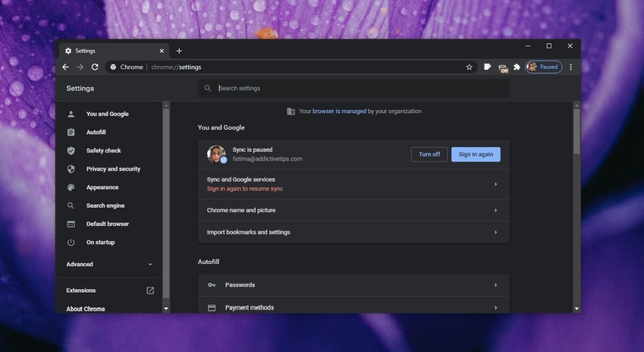Open the Extensions puzzle piece icon
This screenshot has width=644, height=352.
[517, 67]
